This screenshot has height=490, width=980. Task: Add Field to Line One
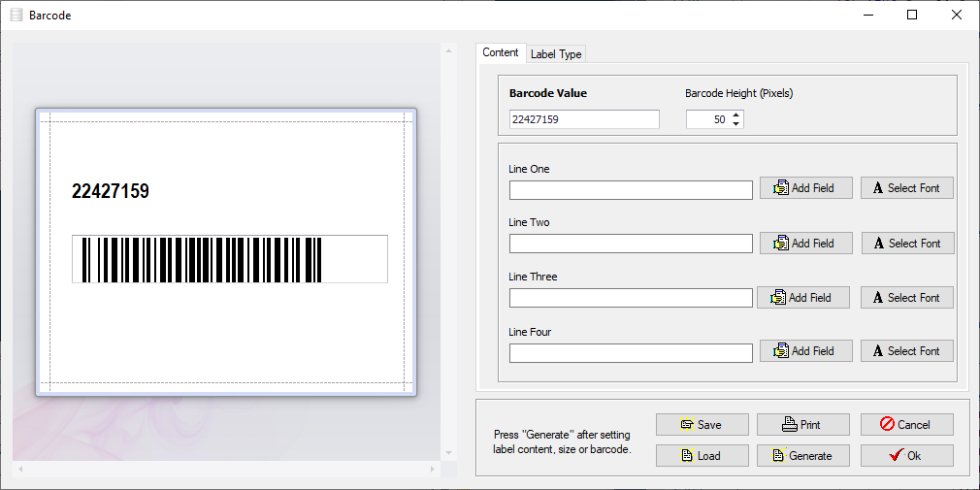click(804, 188)
